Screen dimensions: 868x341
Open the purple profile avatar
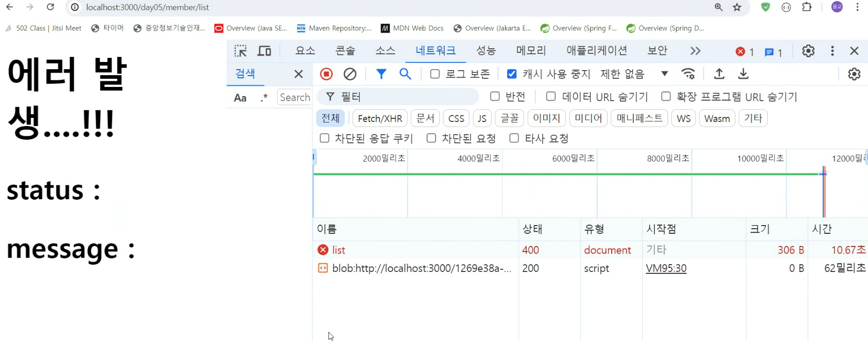coord(837,7)
